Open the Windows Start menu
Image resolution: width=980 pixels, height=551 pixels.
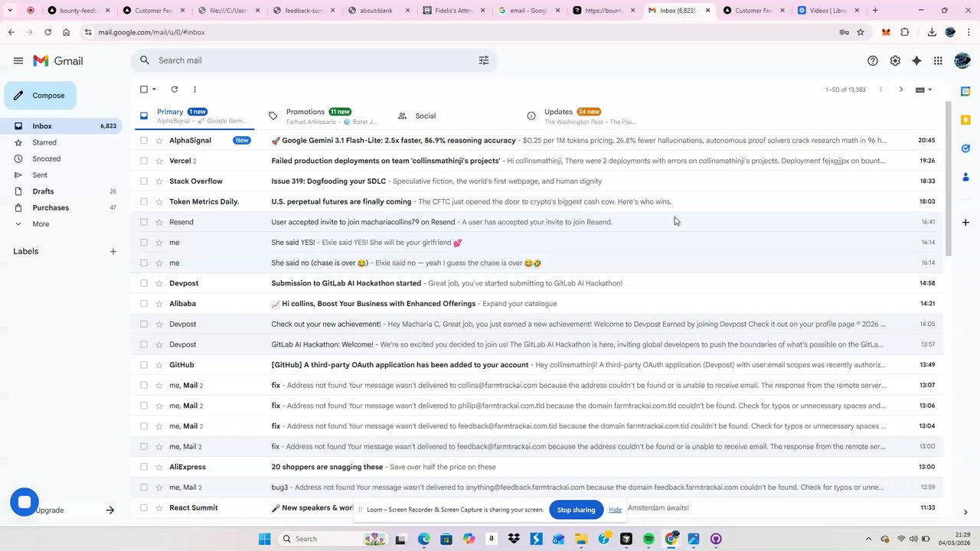pyautogui.click(x=264, y=539)
